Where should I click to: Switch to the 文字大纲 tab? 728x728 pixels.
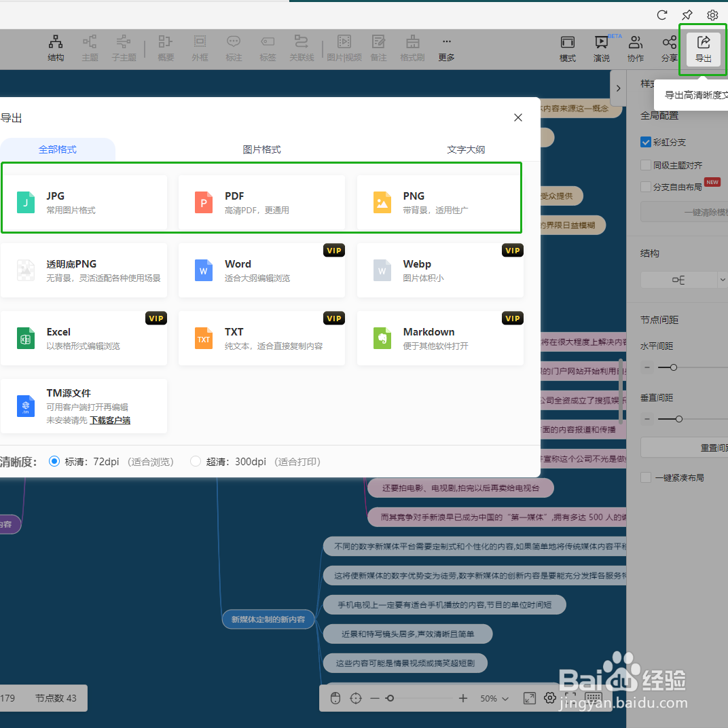coord(466,149)
